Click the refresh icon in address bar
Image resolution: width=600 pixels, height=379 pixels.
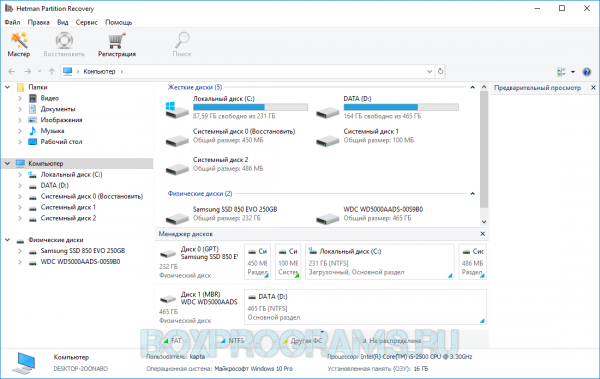coord(440,71)
